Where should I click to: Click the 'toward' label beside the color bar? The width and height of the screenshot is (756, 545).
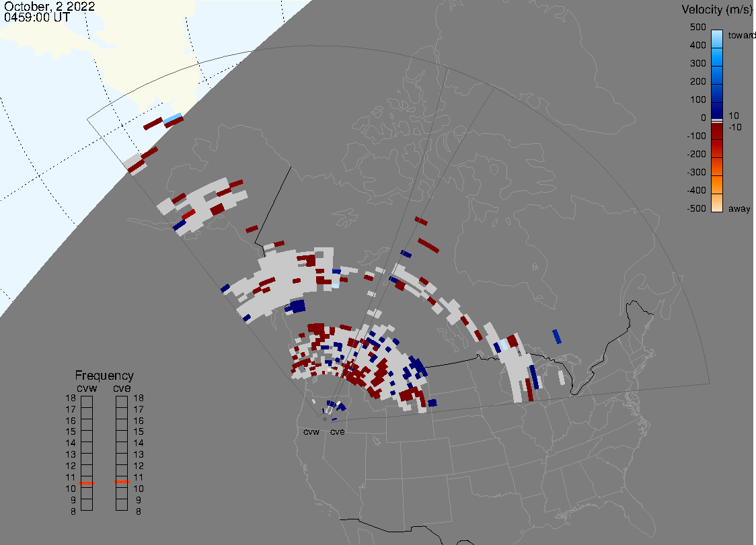[x=741, y=35]
